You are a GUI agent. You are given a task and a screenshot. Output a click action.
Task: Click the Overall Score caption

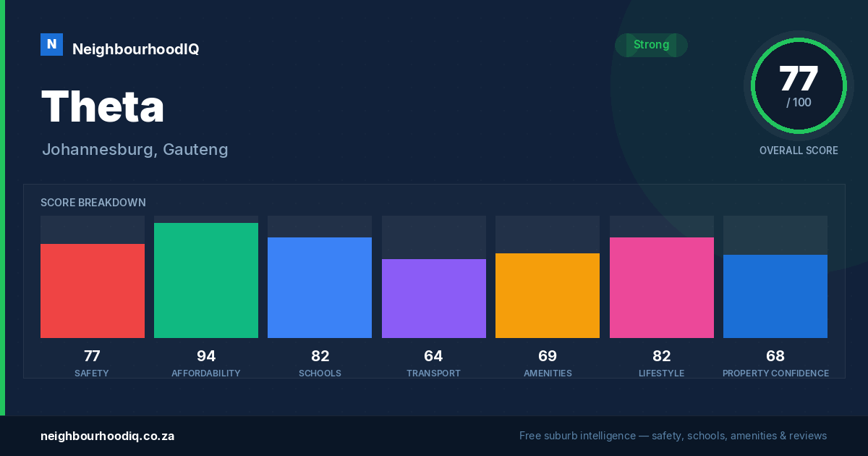(x=799, y=151)
